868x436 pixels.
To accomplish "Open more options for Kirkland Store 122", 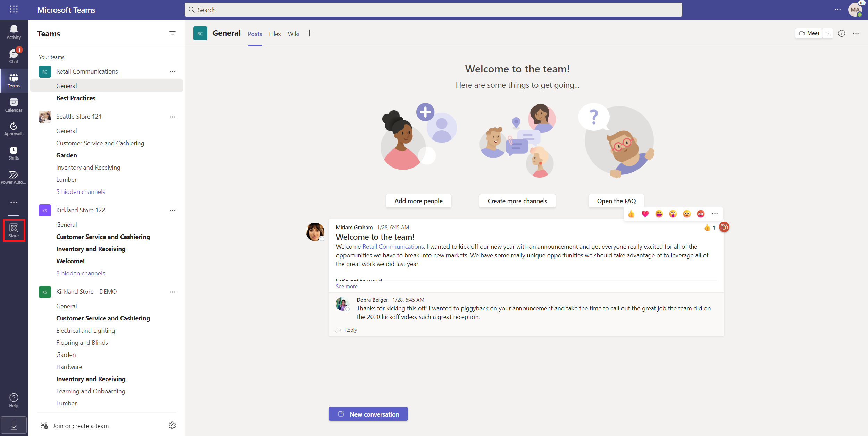I will tap(173, 210).
